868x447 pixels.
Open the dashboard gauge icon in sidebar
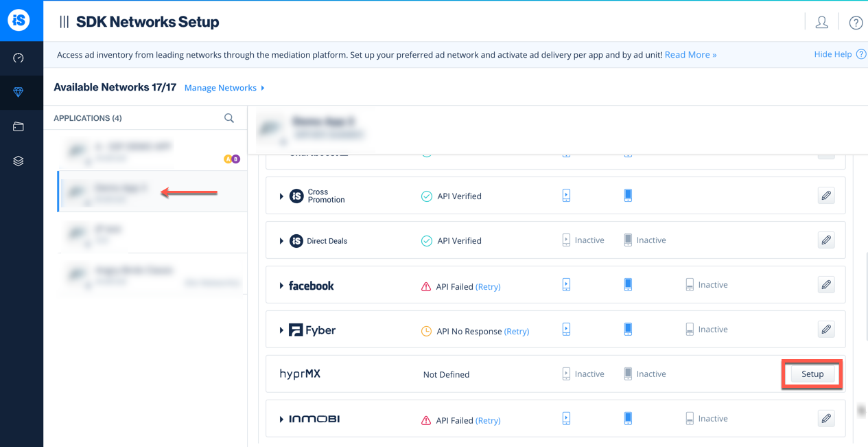tap(19, 58)
